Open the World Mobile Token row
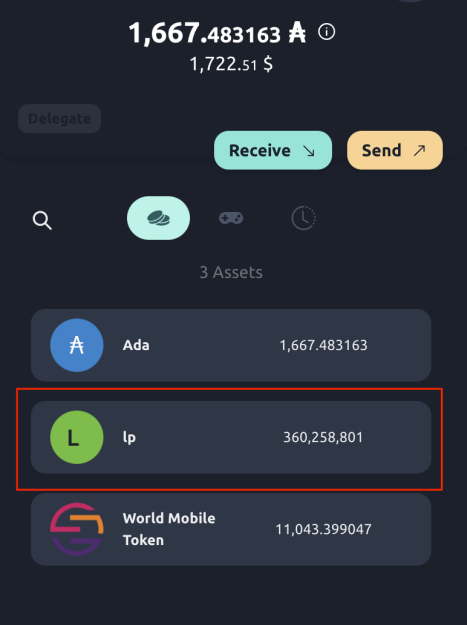 tap(231, 529)
